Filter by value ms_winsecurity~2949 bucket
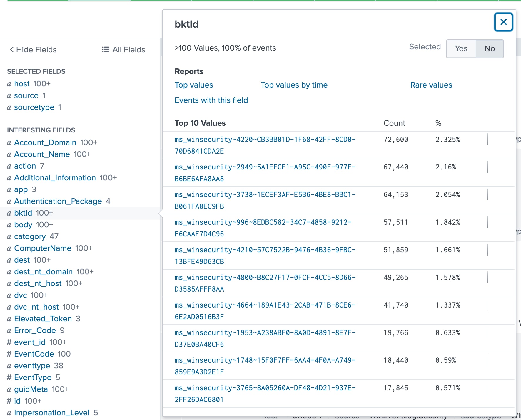This screenshot has width=521, height=420. click(x=265, y=173)
